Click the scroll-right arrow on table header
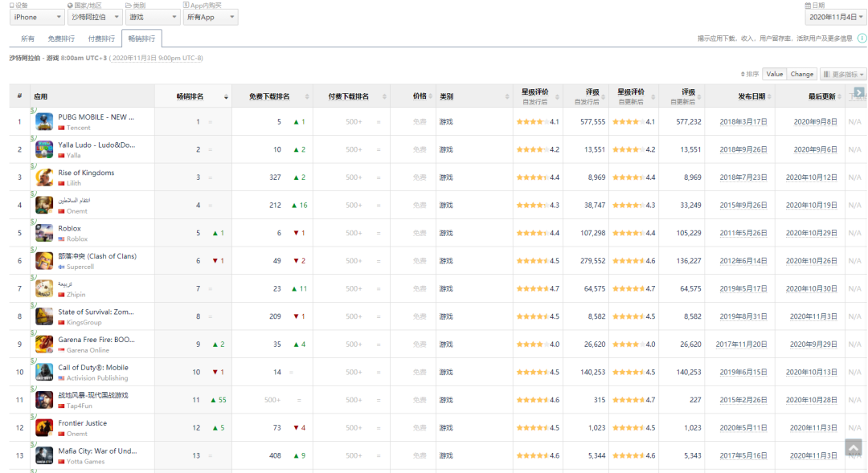This screenshot has height=473, width=868. point(858,92)
